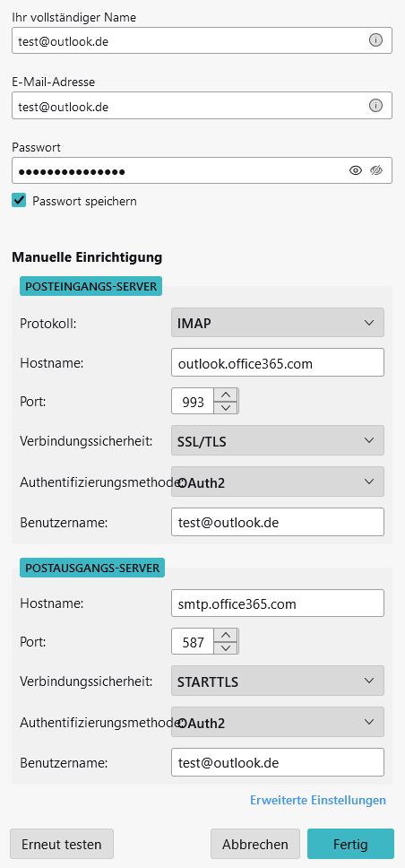The width and height of the screenshot is (405, 868).
Task: Click the info icon beside full name field
Action: point(375,40)
